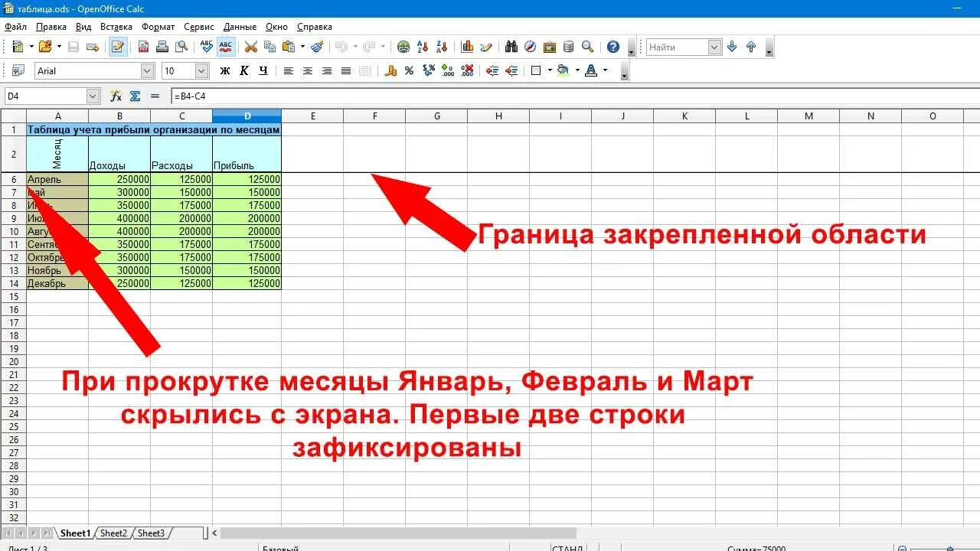Screen dimensions: 980x551
Task: Toggle Italic K formatting
Action: tap(244, 70)
